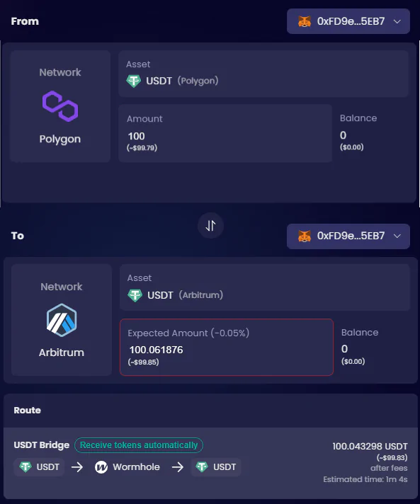Click the destination USDT token chip in route
The width and height of the screenshot is (420, 504).
coord(216,467)
